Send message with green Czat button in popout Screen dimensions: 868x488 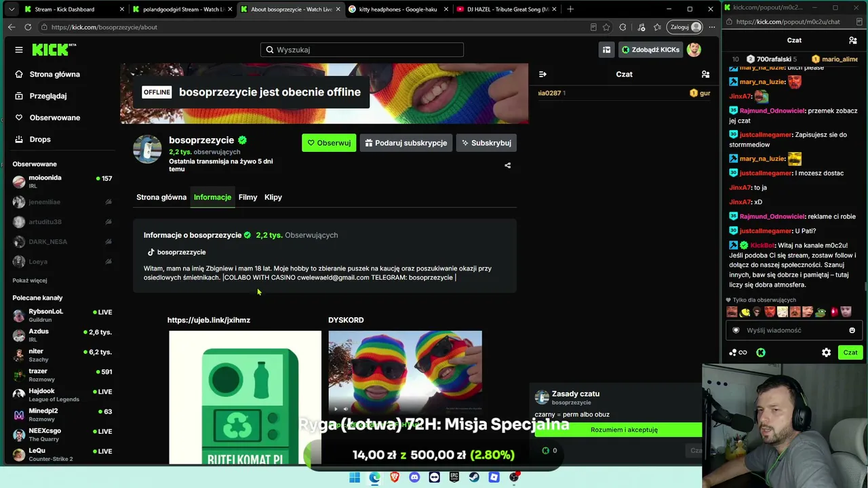pyautogui.click(x=850, y=352)
